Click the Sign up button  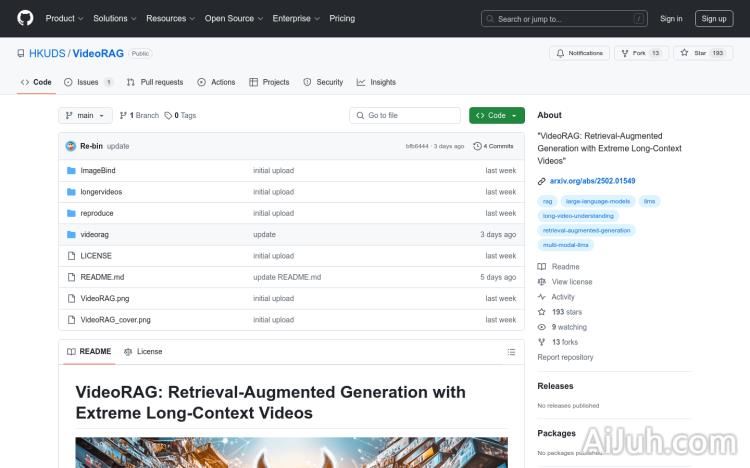click(x=713, y=18)
